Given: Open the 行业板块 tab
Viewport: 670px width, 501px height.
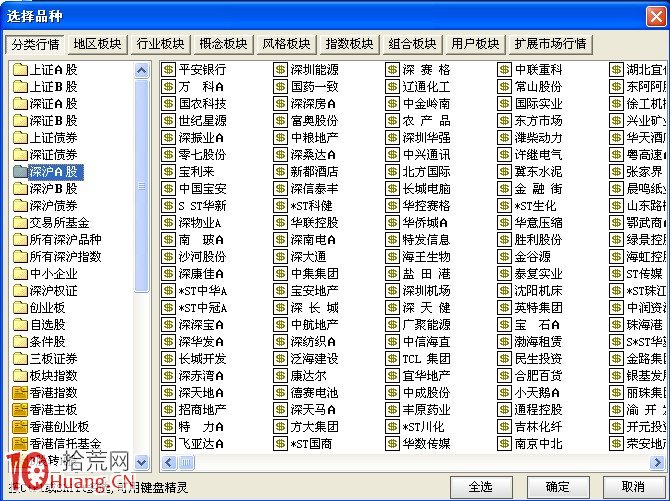Looking at the screenshot, I should (x=160, y=44).
